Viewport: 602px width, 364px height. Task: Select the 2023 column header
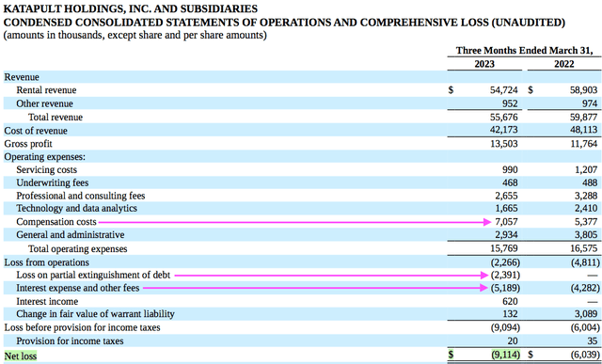(484, 64)
